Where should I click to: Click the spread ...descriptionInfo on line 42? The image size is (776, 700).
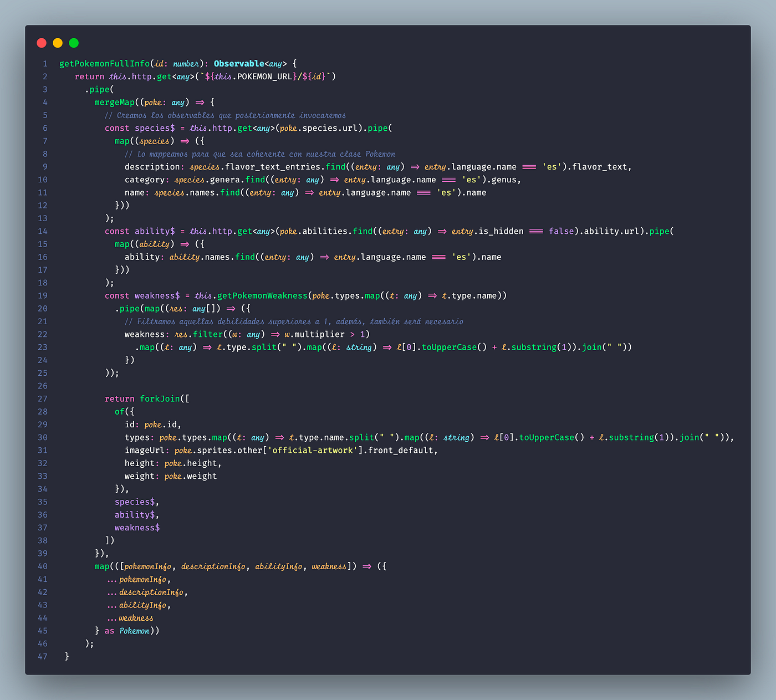click(145, 592)
